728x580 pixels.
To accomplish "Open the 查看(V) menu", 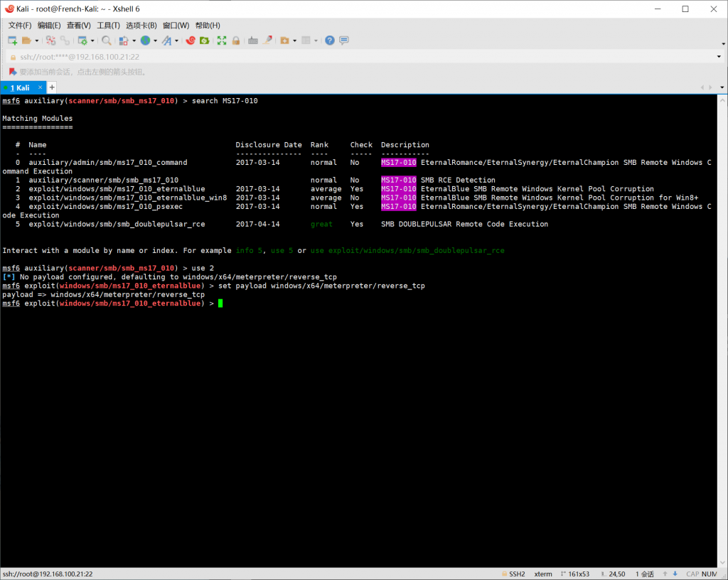I will point(78,26).
